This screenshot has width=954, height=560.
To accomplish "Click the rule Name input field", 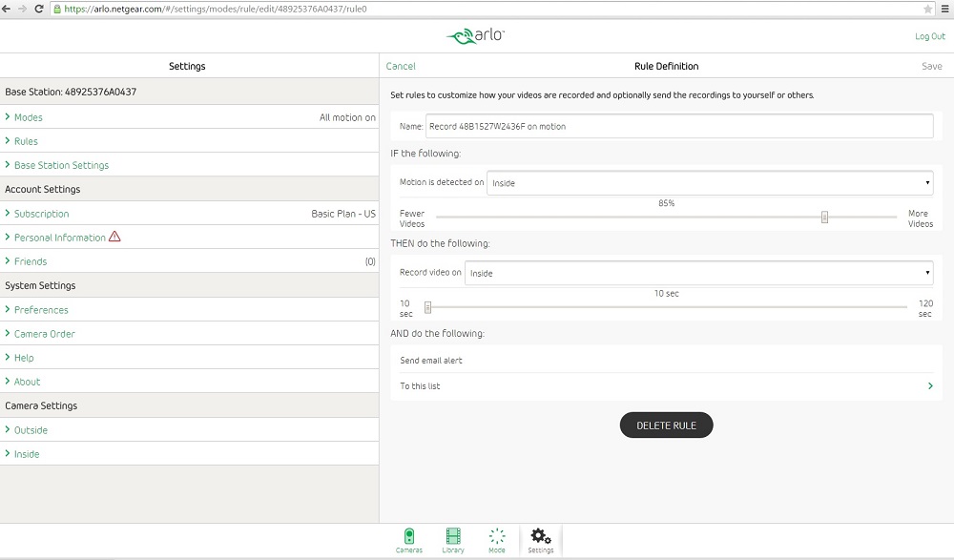I will [679, 126].
